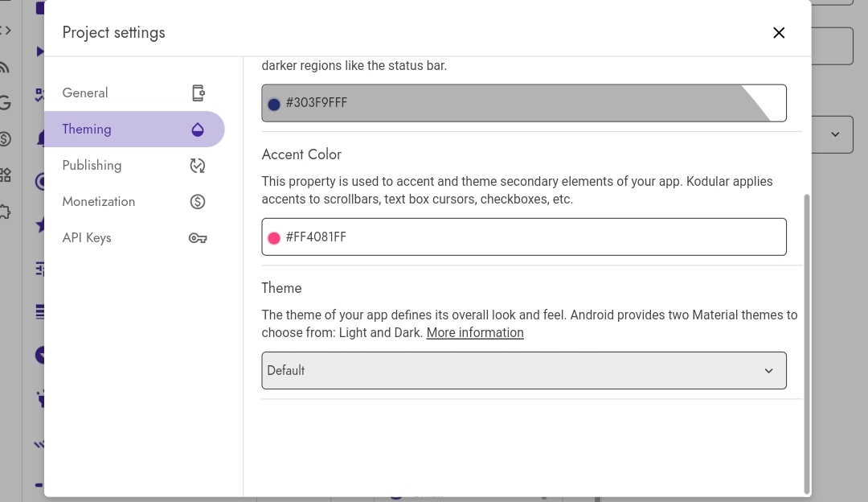The image size is (868, 502).
Task: Select the Monetization tab
Action: point(98,202)
